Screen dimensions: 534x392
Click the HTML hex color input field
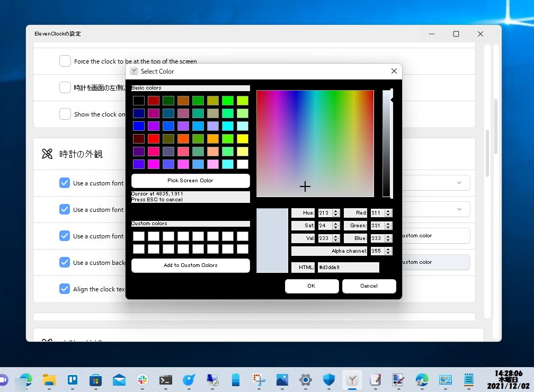point(348,268)
